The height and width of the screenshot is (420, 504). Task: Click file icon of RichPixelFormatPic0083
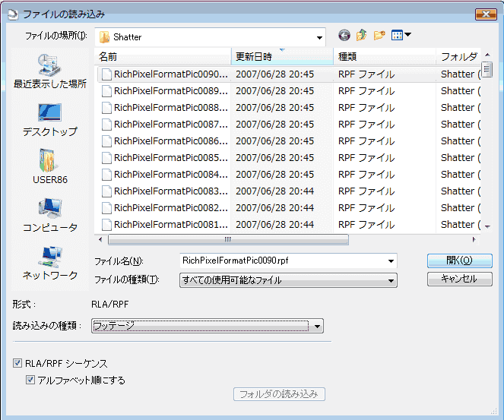pos(106,191)
